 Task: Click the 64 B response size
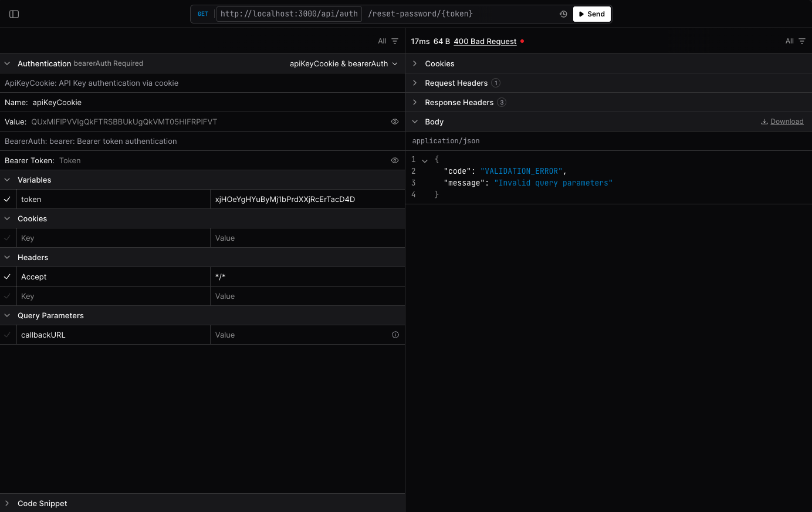(x=442, y=41)
